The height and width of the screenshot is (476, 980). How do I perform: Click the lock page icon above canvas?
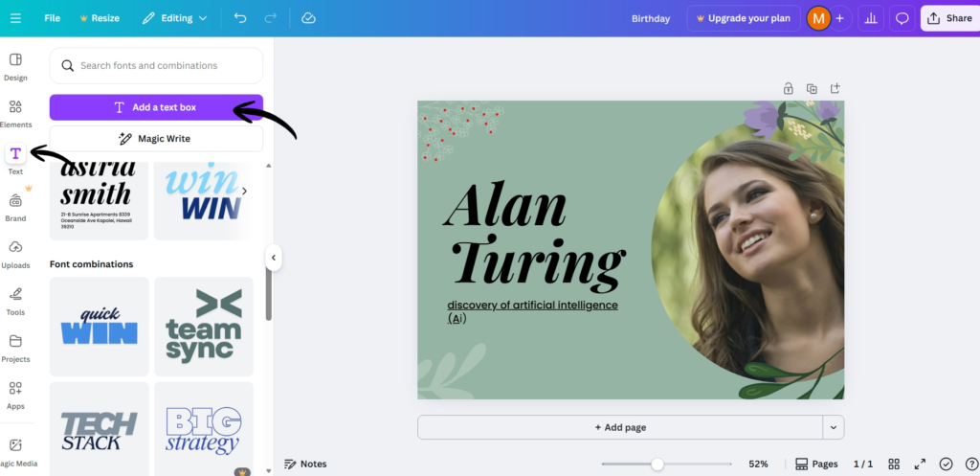coord(788,88)
